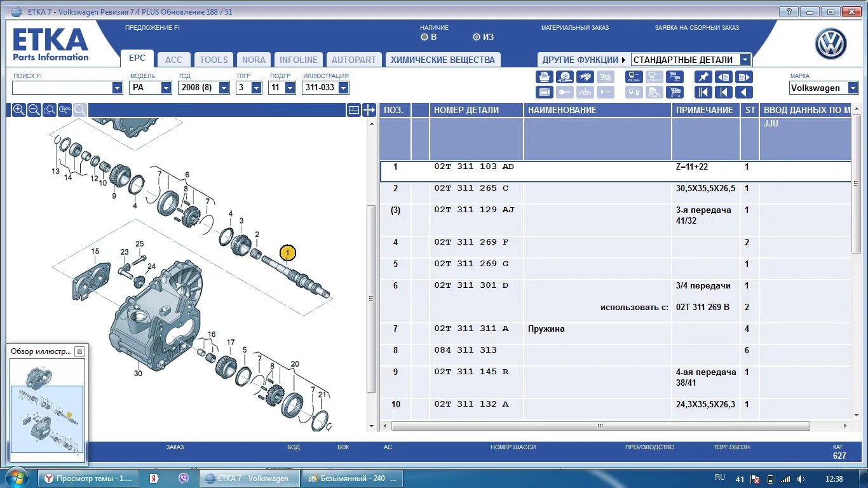
Task: Zoom out of the illustration
Action: (x=34, y=110)
